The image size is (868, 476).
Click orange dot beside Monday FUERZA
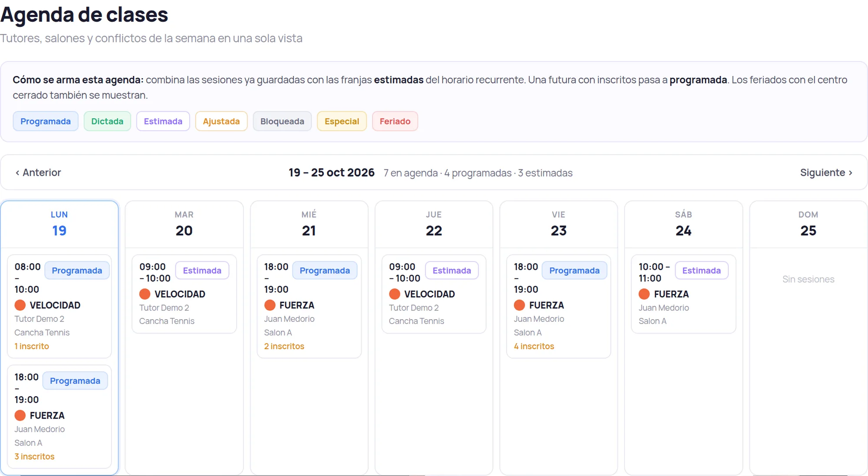(20, 416)
